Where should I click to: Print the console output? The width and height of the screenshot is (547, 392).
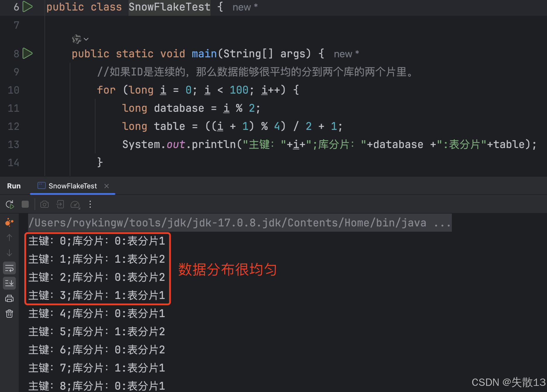click(9, 298)
